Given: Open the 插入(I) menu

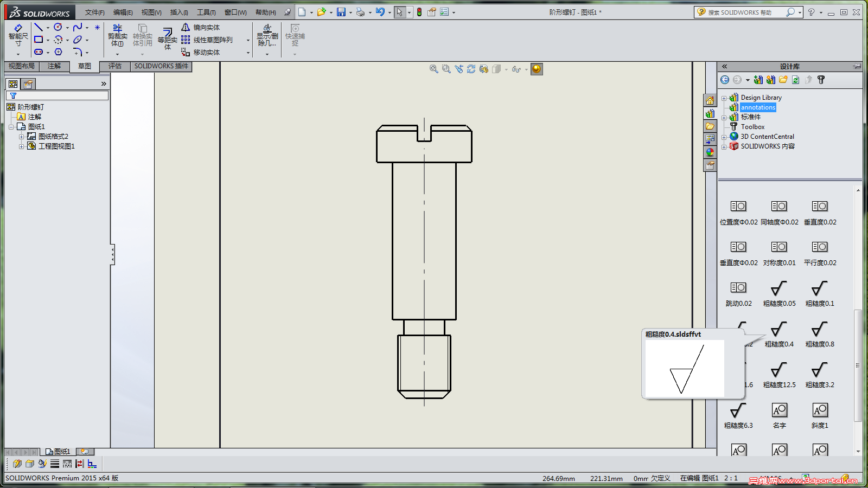Looking at the screenshot, I should pyautogui.click(x=179, y=12).
